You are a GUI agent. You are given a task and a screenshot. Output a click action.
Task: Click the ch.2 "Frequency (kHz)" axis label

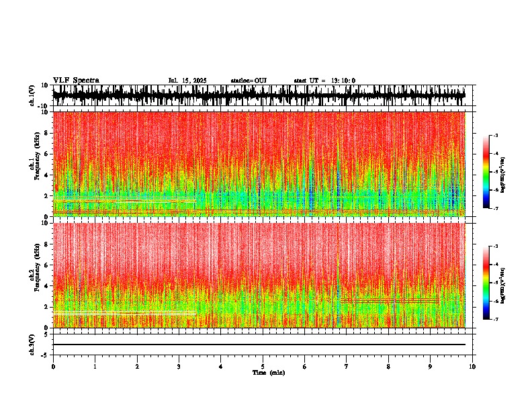pos(37,267)
